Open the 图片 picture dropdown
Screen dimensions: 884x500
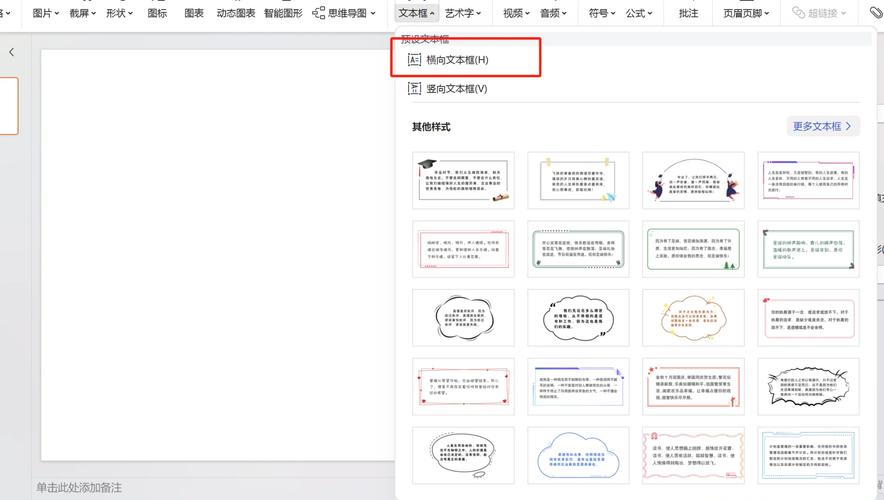point(46,13)
